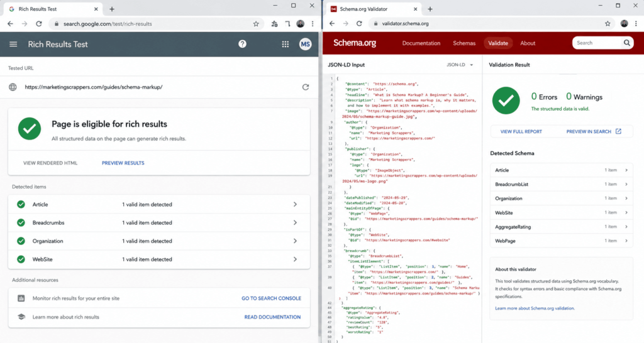Screen dimensions: 644x343
Task: Re-test the URL with the refresh icon
Action: 306,87
